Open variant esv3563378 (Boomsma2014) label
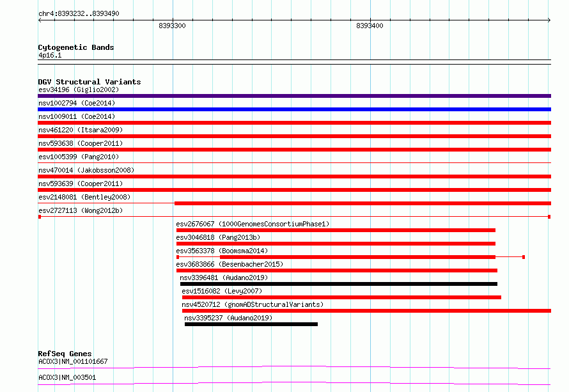Image resolution: width=569 pixels, height=392 pixels. [222, 251]
